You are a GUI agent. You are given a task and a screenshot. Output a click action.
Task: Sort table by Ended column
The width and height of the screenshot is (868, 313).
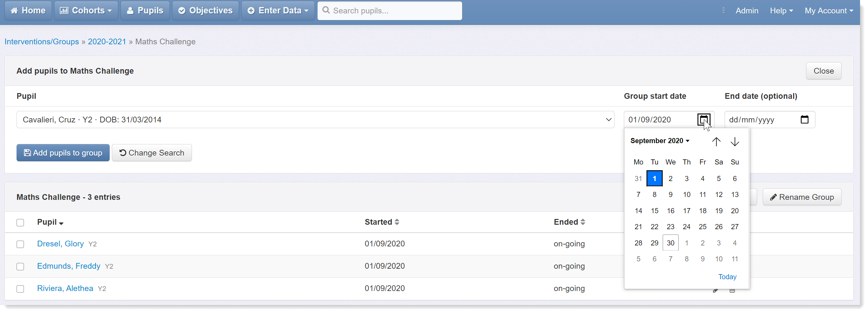click(x=569, y=222)
